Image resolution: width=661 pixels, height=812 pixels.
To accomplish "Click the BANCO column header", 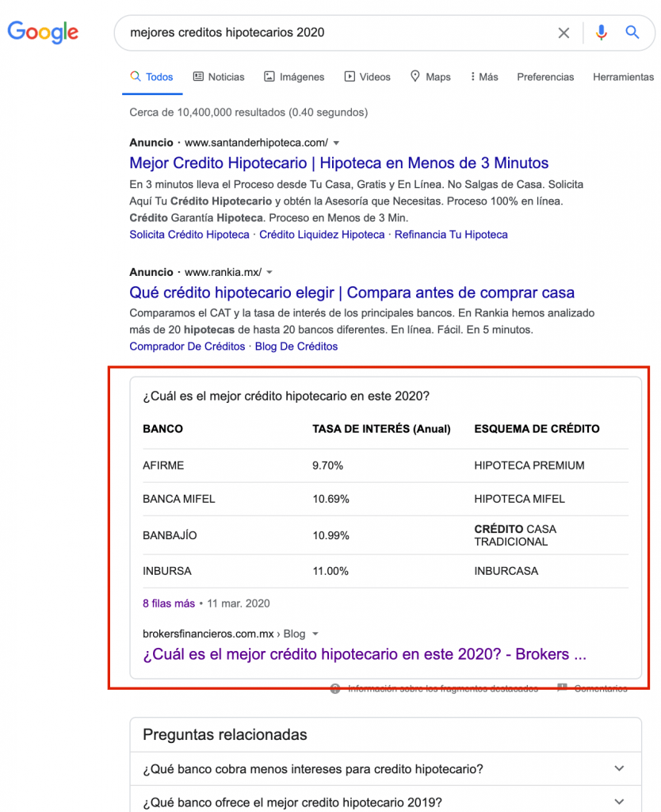I will tap(162, 429).
